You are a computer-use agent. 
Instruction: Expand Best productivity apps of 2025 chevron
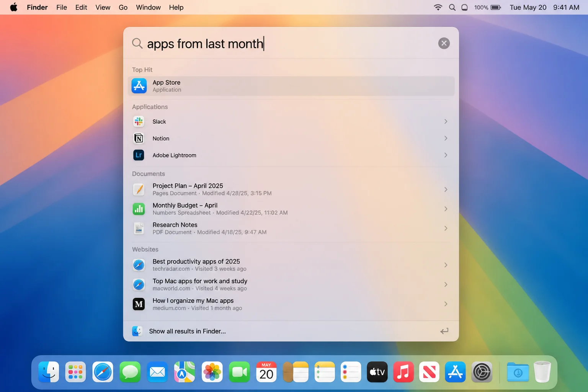tap(446, 265)
